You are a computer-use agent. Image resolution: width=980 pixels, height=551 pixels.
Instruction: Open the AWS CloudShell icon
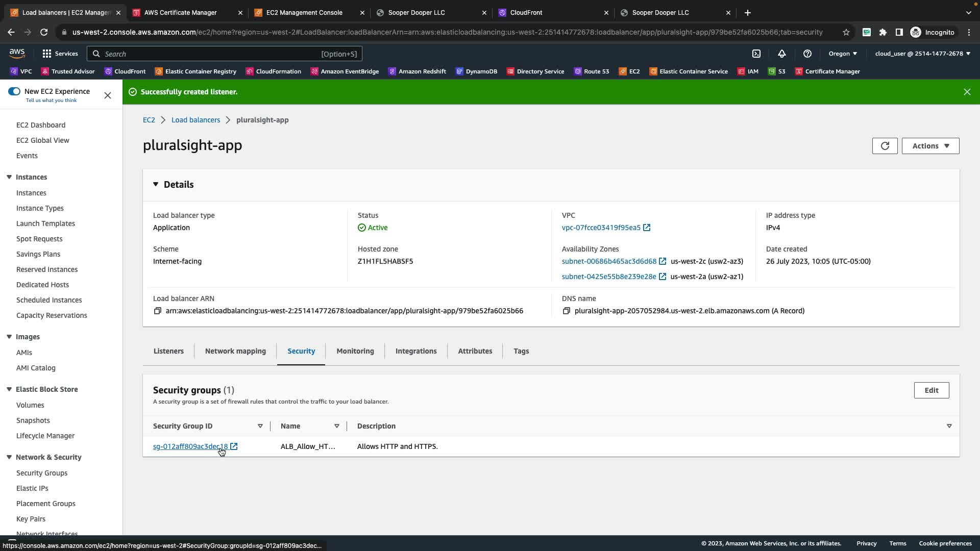point(756,54)
